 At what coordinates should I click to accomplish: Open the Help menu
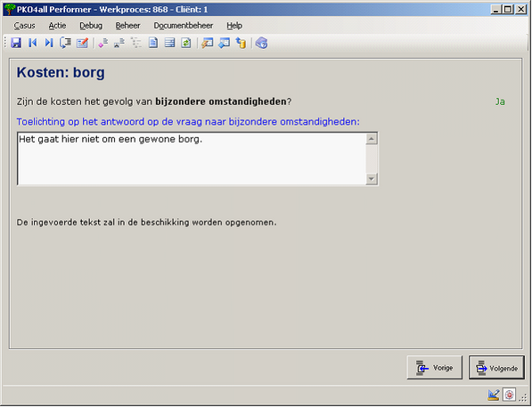(234, 26)
